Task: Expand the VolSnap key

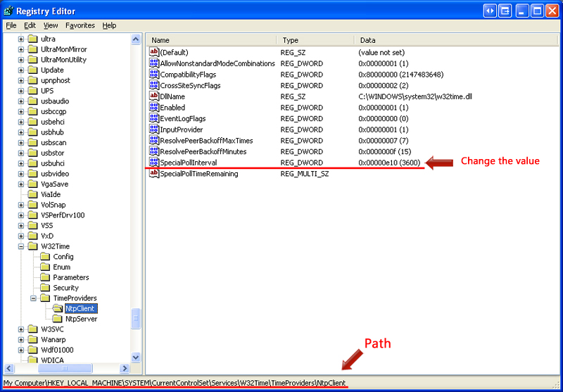Action: 21,205
